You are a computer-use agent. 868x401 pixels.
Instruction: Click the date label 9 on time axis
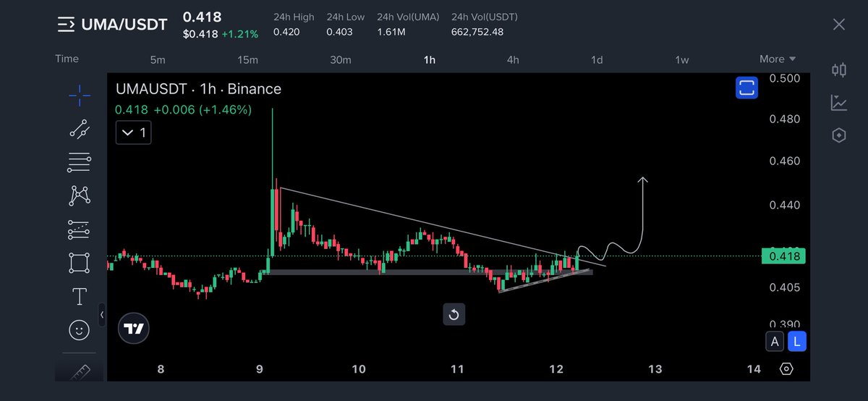point(260,369)
